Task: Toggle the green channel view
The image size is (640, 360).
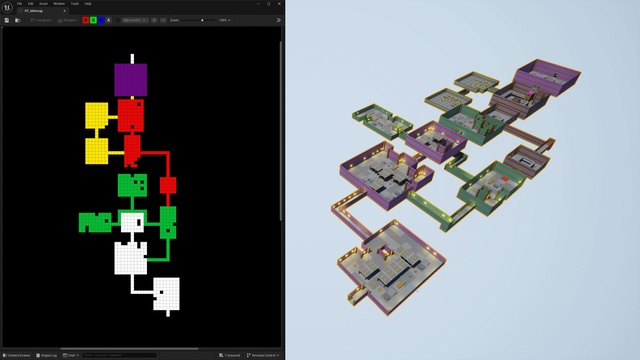Action: (93, 20)
